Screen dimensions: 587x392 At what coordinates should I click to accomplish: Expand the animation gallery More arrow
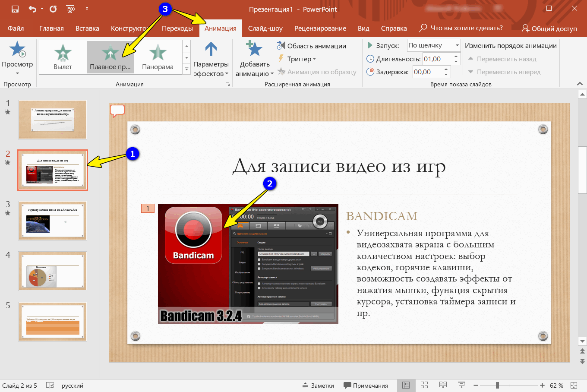point(186,68)
